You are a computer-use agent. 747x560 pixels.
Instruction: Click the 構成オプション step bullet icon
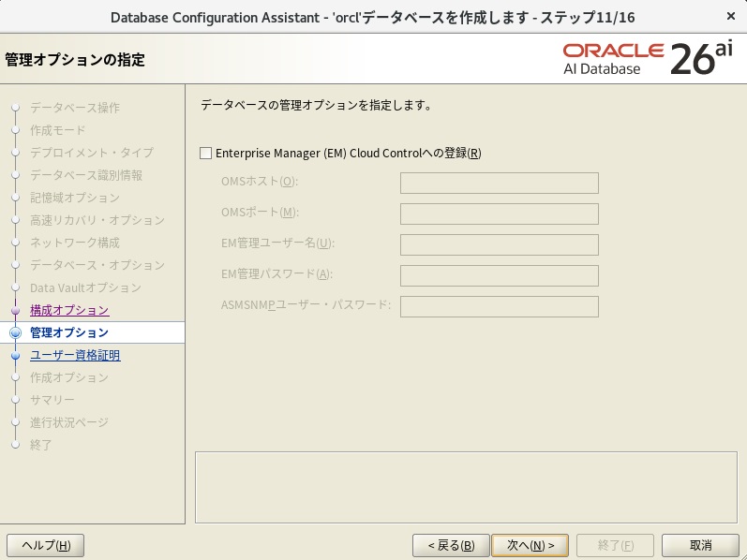tap(16, 311)
